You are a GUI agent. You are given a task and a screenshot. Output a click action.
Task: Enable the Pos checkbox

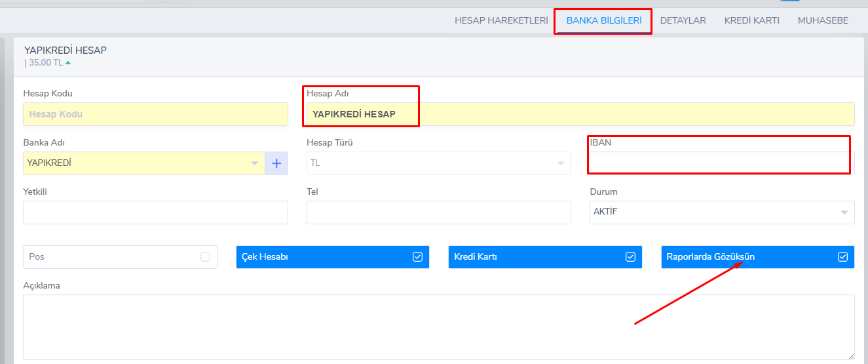click(x=206, y=256)
